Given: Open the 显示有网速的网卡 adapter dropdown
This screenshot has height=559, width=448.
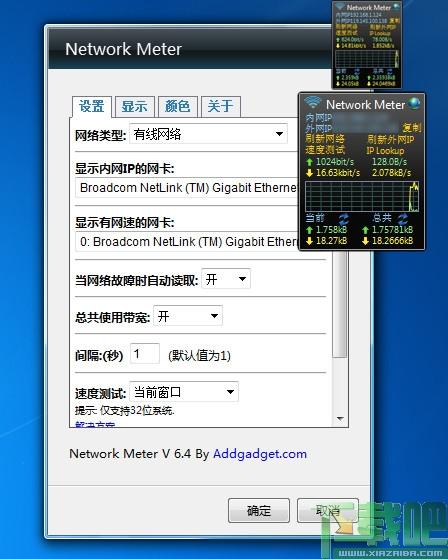Looking at the screenshot, I should pyautogui.click(x=187, y=242).
